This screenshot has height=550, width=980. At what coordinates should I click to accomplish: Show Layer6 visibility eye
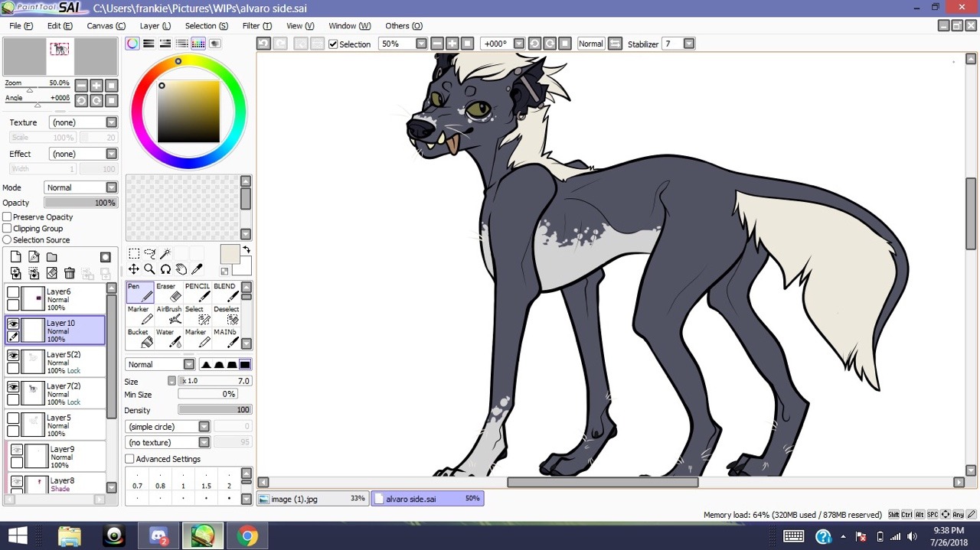click(13, 292)
